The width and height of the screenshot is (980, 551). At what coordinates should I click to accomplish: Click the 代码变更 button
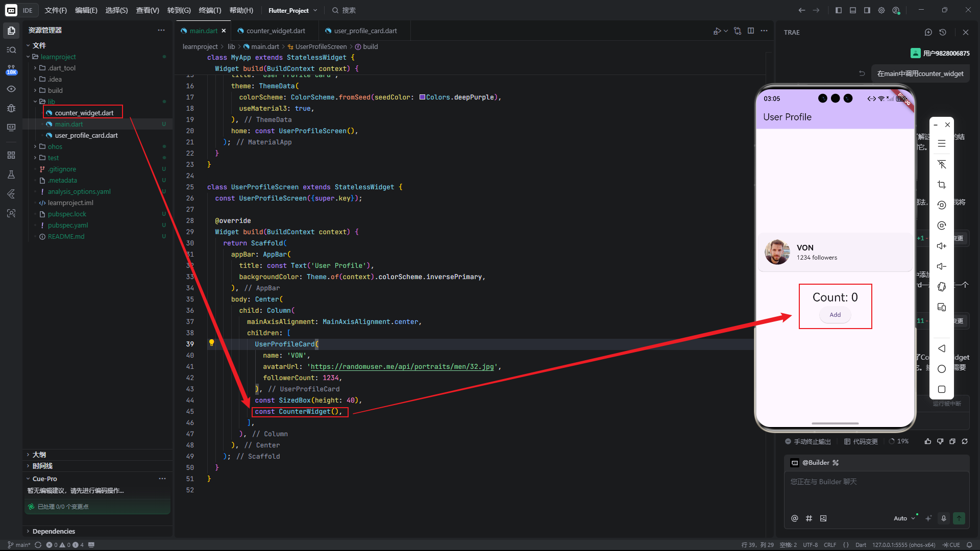[861, 441]
